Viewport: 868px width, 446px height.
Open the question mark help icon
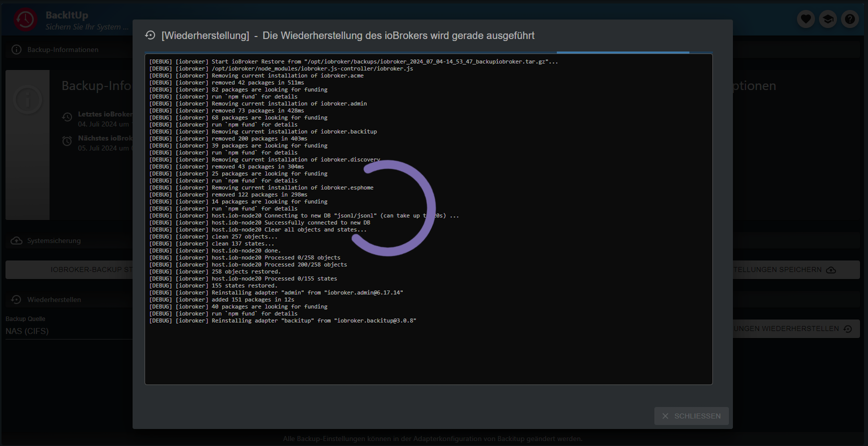[x=849, y=19]
